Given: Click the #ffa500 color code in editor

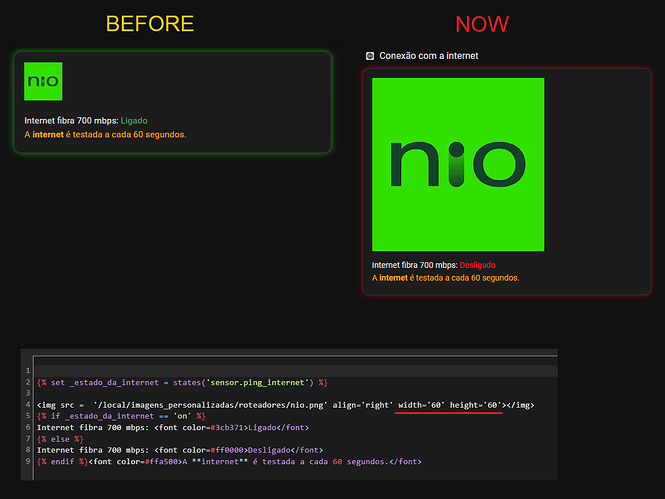Looking at the screenshot, I should [x=162, y=462].
